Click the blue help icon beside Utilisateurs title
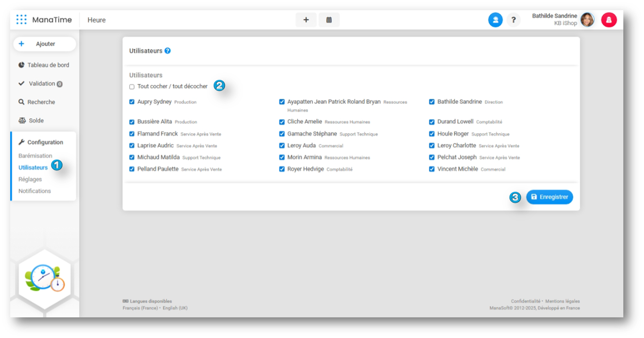The height and width of the screenshot is (338, 644). point(168,51)
